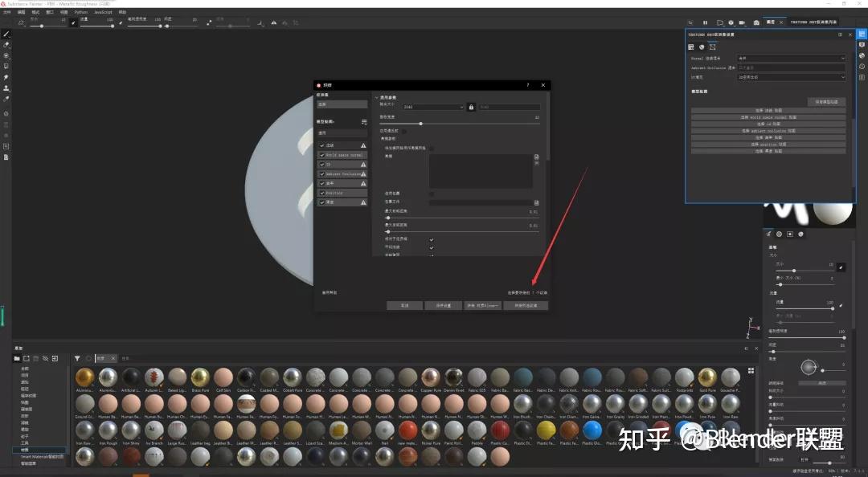Viewport: 868px width, 477px height.
Task: Select Smart Materials shelf category
Action: (42, 457)
